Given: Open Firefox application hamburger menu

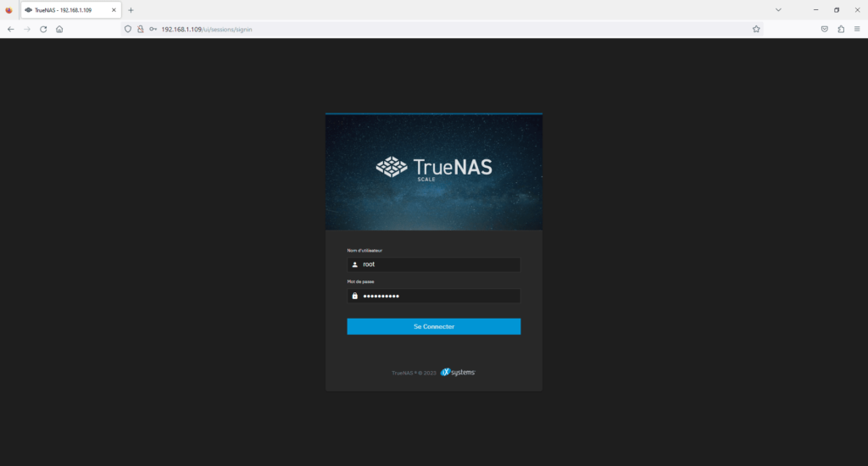Looking at the screenshot, I should coord(857,30).
